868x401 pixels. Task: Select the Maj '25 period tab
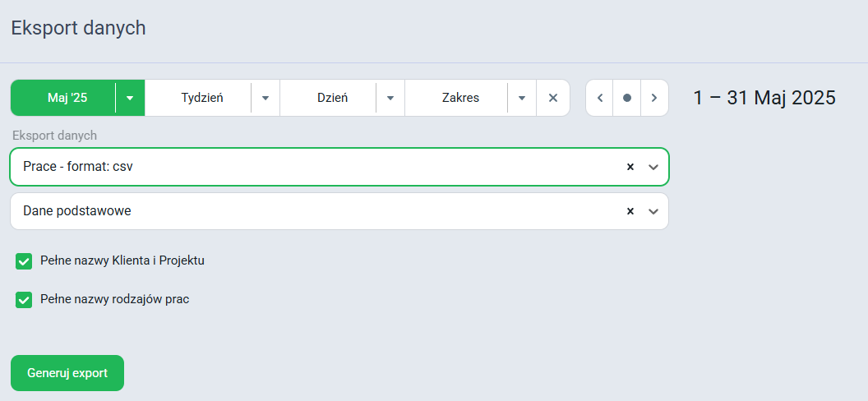[x=67, y=98]
